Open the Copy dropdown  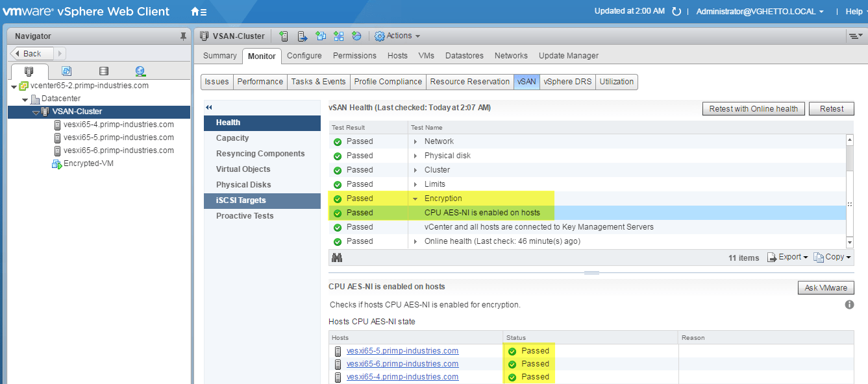coord(832,258)
